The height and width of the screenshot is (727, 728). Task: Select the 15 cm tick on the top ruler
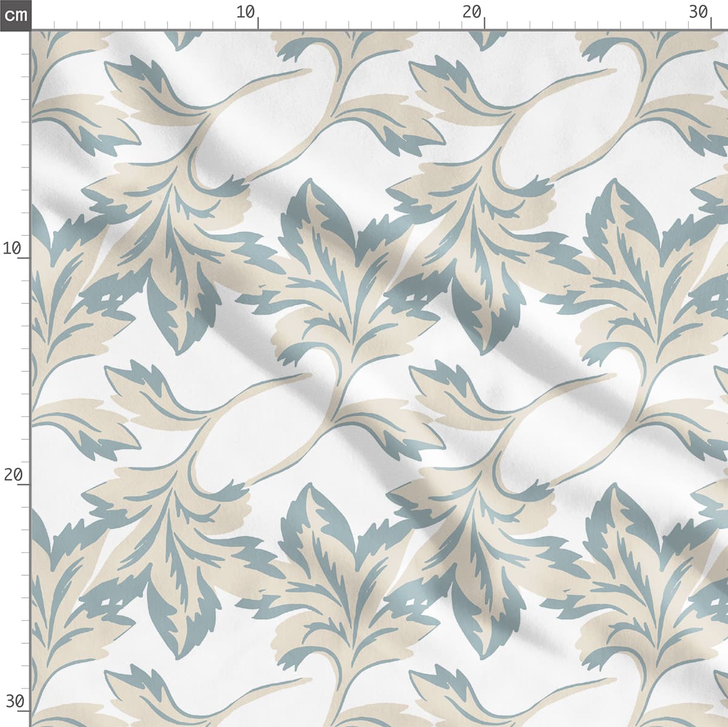[x=371, y=25]
